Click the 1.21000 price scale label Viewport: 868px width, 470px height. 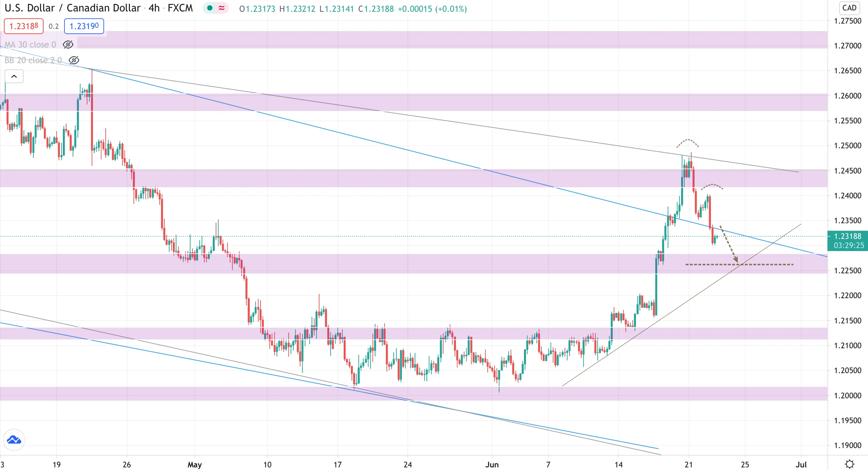pyautogui.click(x=847, y=345)
